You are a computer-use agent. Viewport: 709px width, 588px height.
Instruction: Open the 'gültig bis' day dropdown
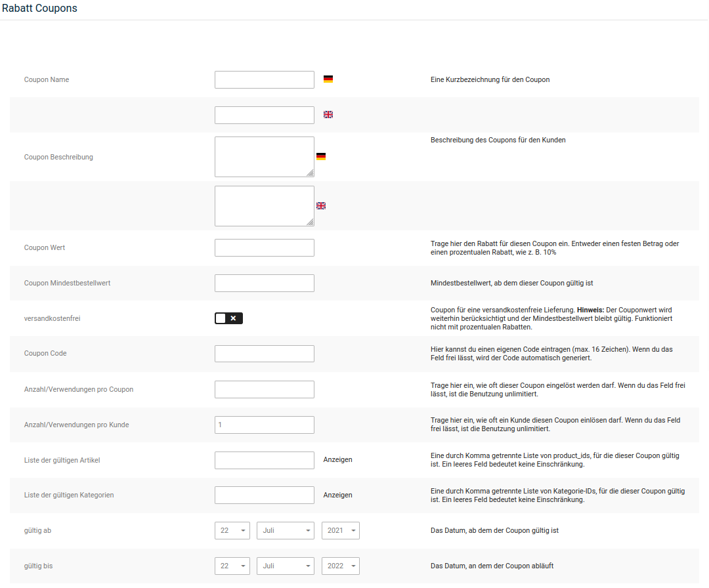point(232,566)
